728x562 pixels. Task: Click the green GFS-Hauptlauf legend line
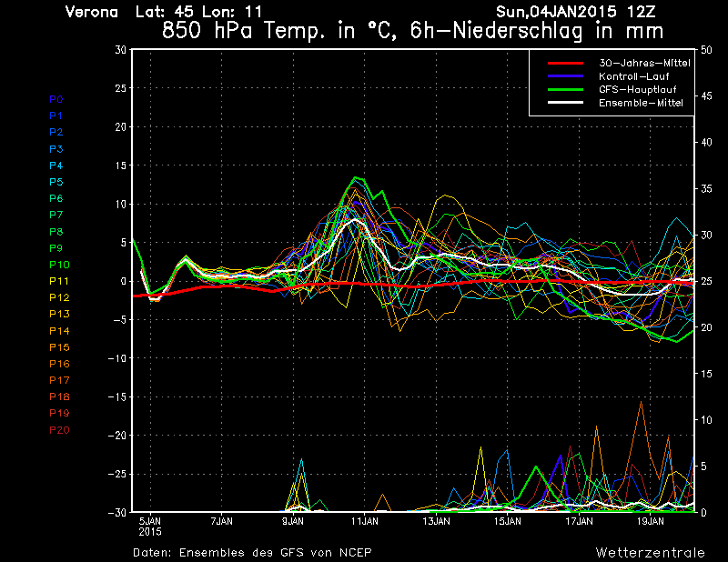point(565,89)
